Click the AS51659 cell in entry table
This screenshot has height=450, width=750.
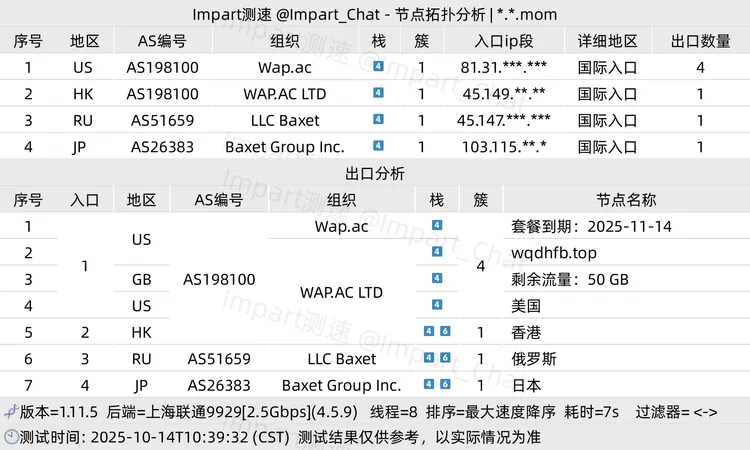tap(162, 120)
